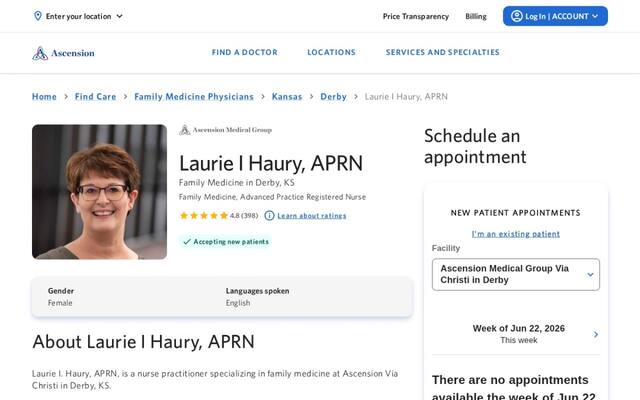Open the Services and Specialties menu
The height and width of the screenshot is (400, 640).
pyautogui.click(x=442, y=52)
